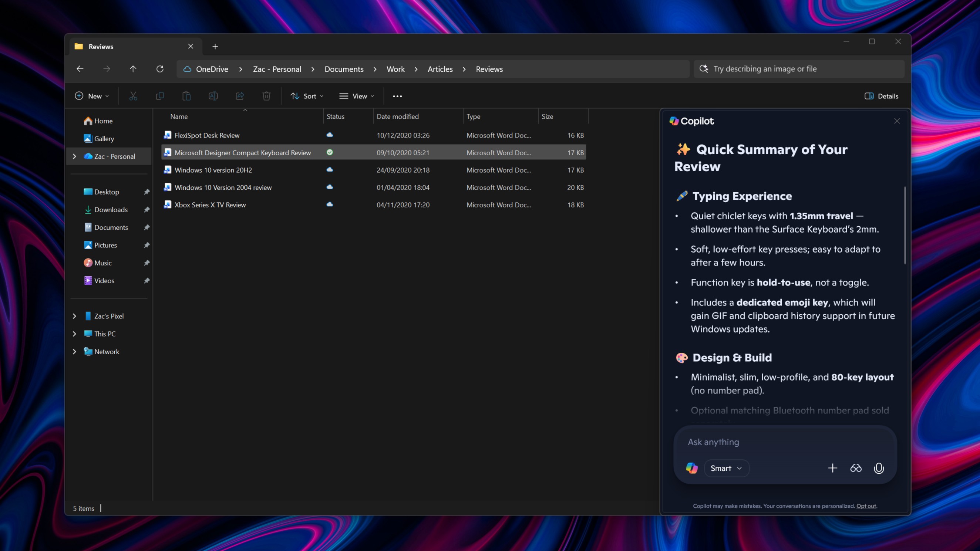Expand This PC in the sidebar
This screenshot has width=980, height=551.
click(x=74, y=334)
